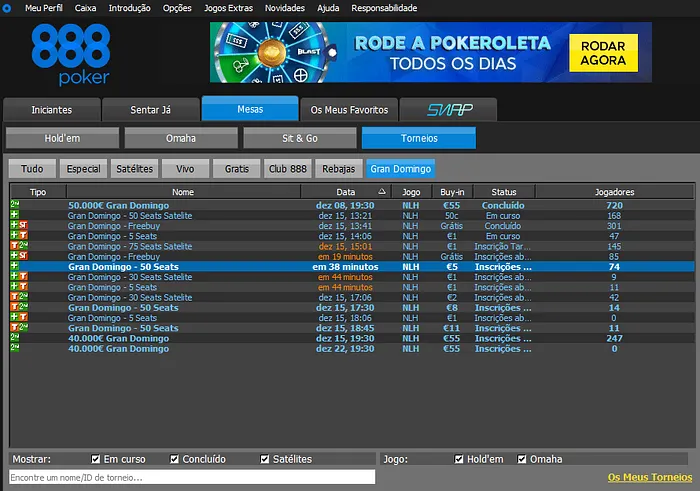Image resolution: width=700 pixels, height=491 pixels.
Task: Click the orange T icon on 14:06 5 Seats row
Action: tap(24, 235)
